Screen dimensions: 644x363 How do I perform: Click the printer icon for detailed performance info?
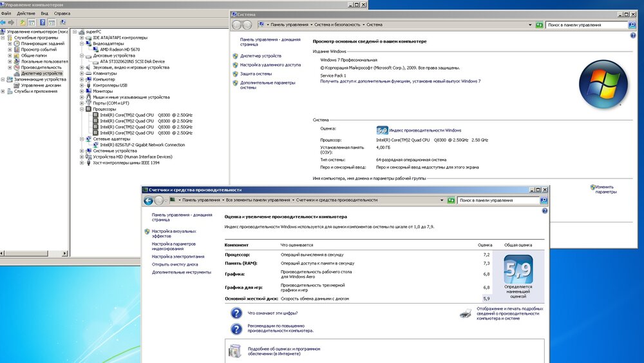pos(465,314)
